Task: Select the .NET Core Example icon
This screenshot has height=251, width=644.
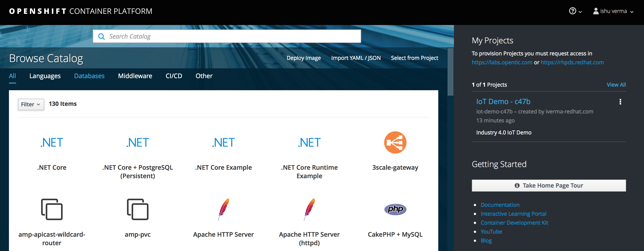Action: 224,143
